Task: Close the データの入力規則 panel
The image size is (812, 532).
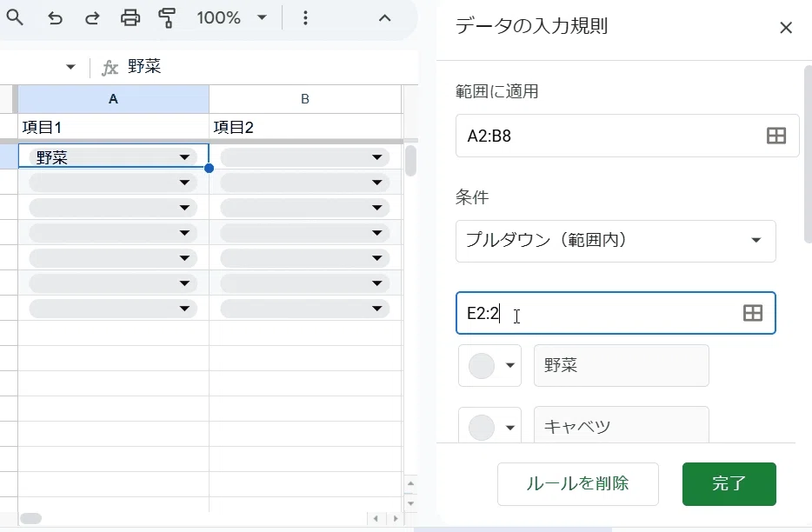Action: pyautogui.click(x=786, y=28)
